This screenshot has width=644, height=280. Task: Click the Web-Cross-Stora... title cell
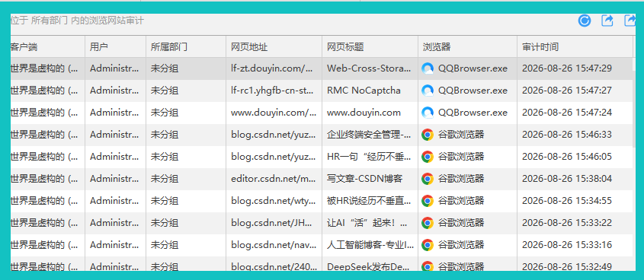click(x=370, y=68)
